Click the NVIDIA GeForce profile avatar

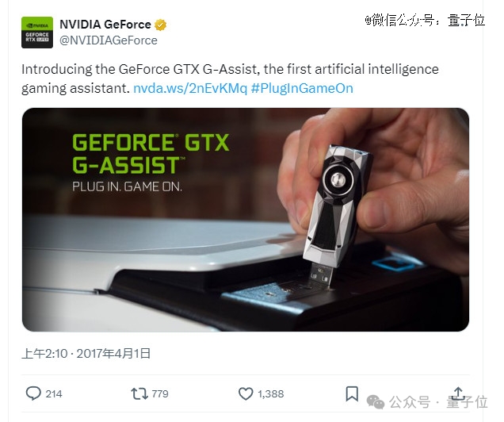pos(37,33)
